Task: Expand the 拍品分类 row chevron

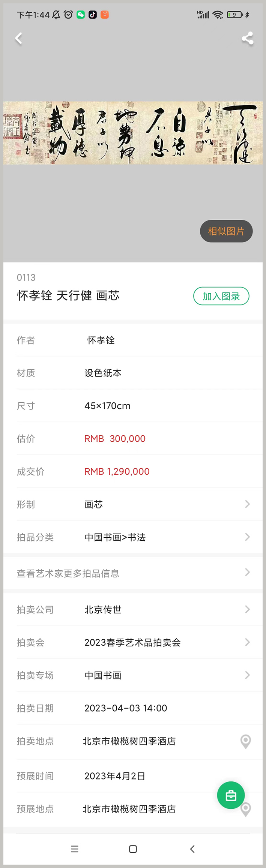Action: point(247,537)
